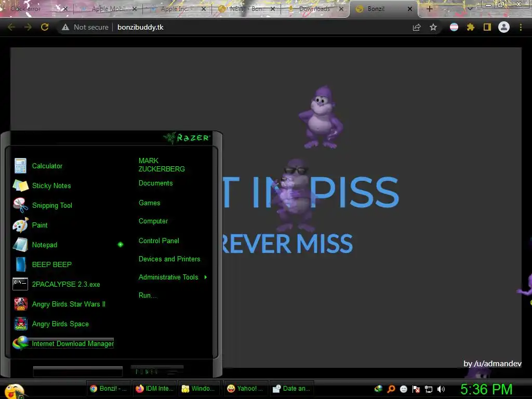The width and height of the screenshot is (532, 399).
Task: Go back to previous page
Action: [x=11, y=27]
